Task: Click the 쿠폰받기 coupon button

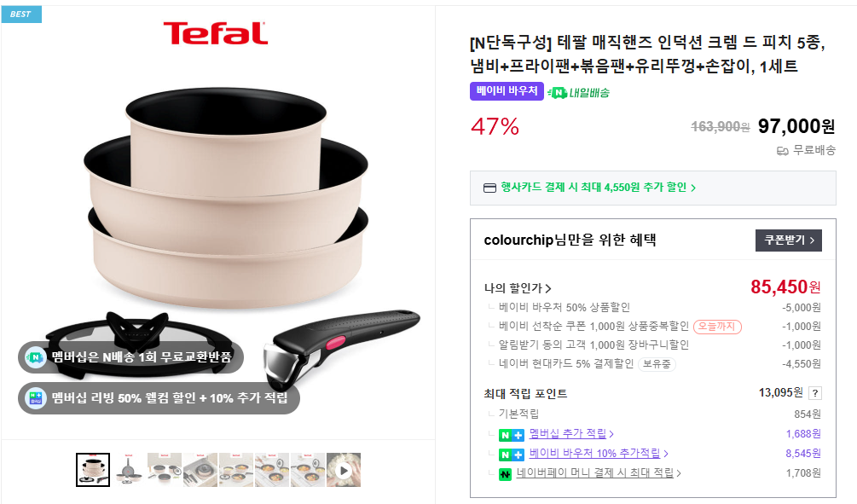Action: click(788, 240)
